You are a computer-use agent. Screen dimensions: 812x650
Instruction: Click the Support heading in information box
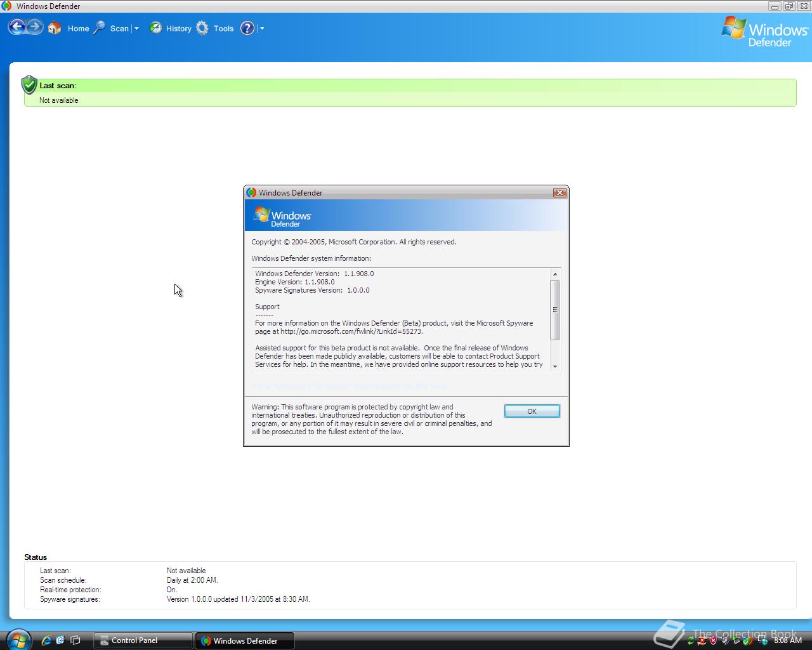click(x=267, y=307)
